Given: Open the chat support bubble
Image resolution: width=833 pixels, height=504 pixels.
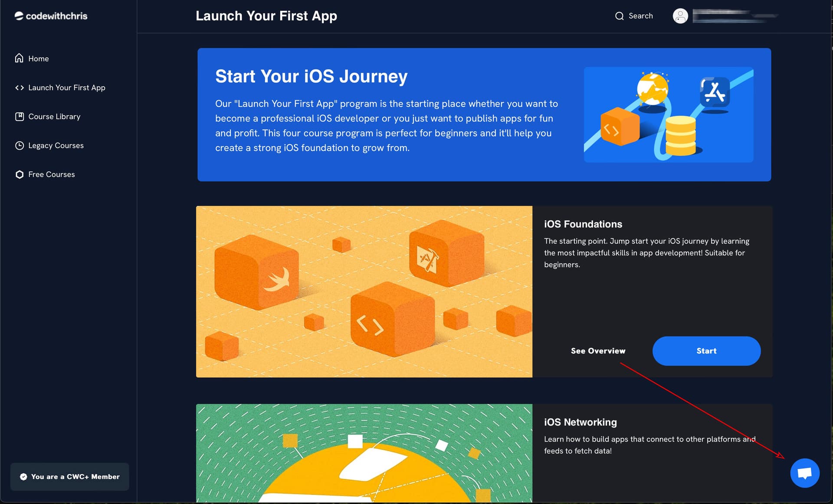Looking at the screenshot, I should tap(805, 473).
